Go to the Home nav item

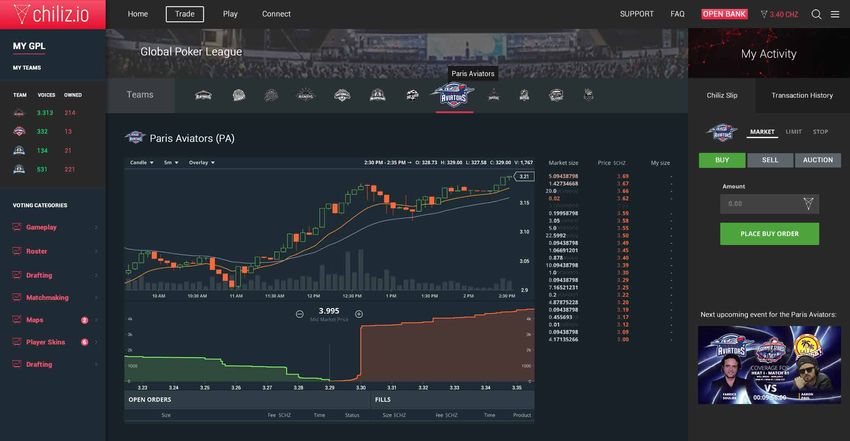[x=138, y=14]
